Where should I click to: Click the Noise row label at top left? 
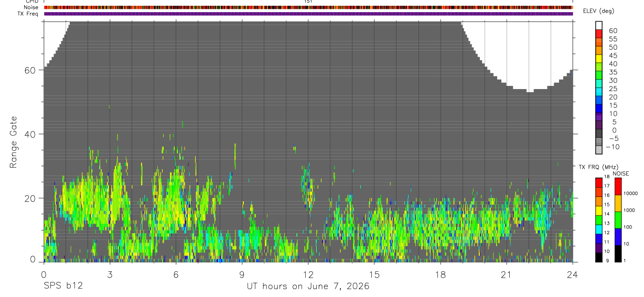30,7
